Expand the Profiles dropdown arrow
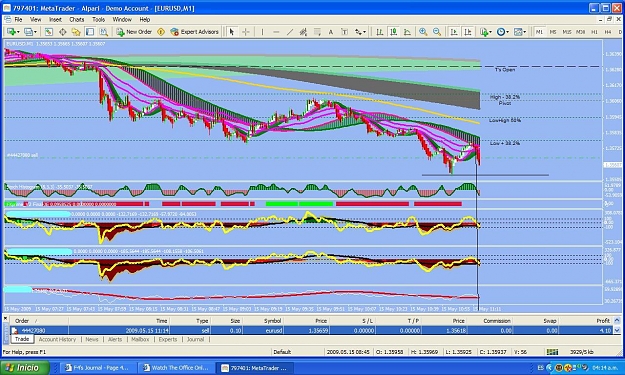Viewport: 625px width, 375px height. coord(35,32)
